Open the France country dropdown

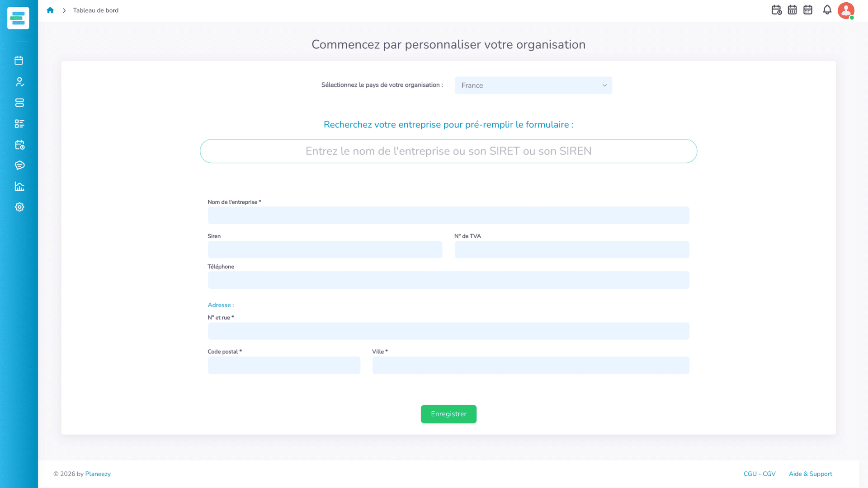(533, 85)
